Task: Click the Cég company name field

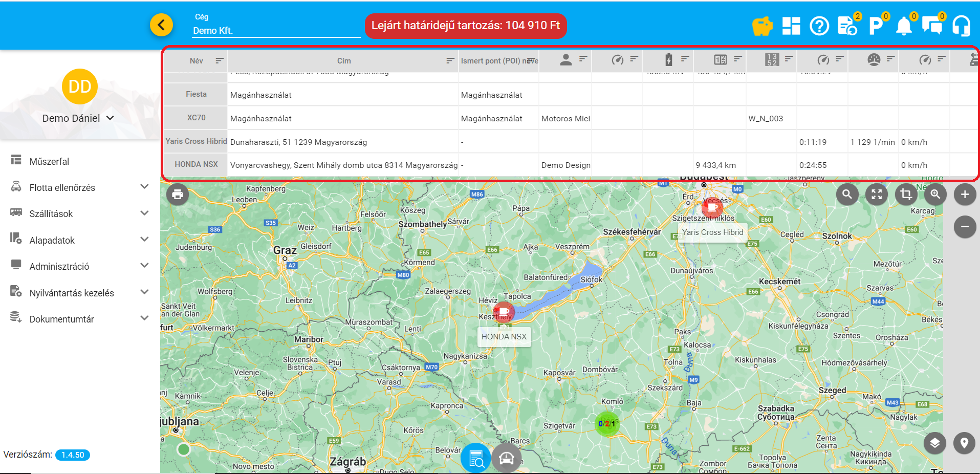Action: click(275, 31)
